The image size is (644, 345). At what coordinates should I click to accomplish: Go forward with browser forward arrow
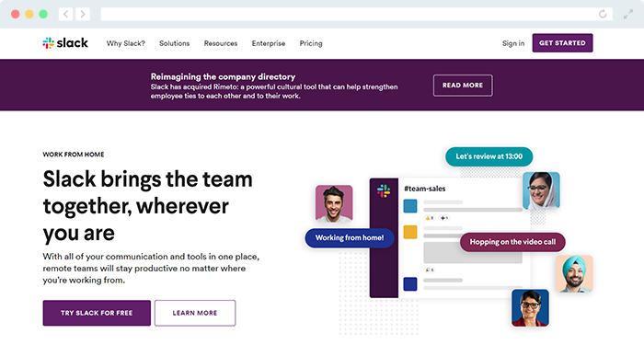point(83,15)
